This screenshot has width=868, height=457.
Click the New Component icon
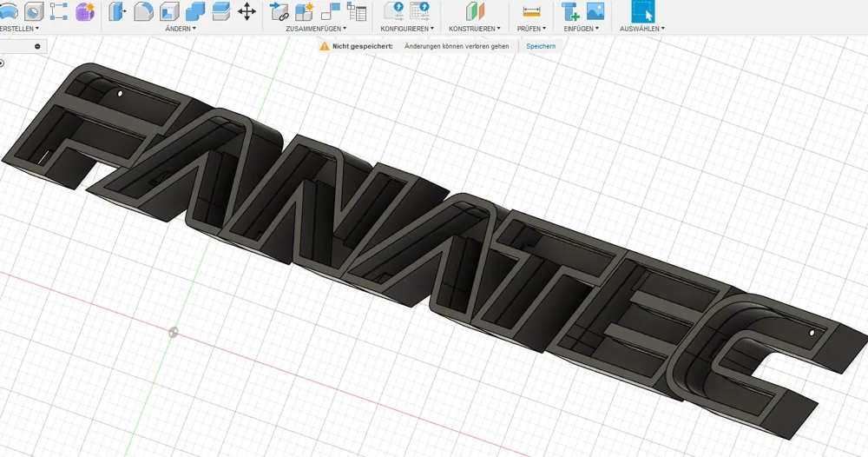[305, 11]
